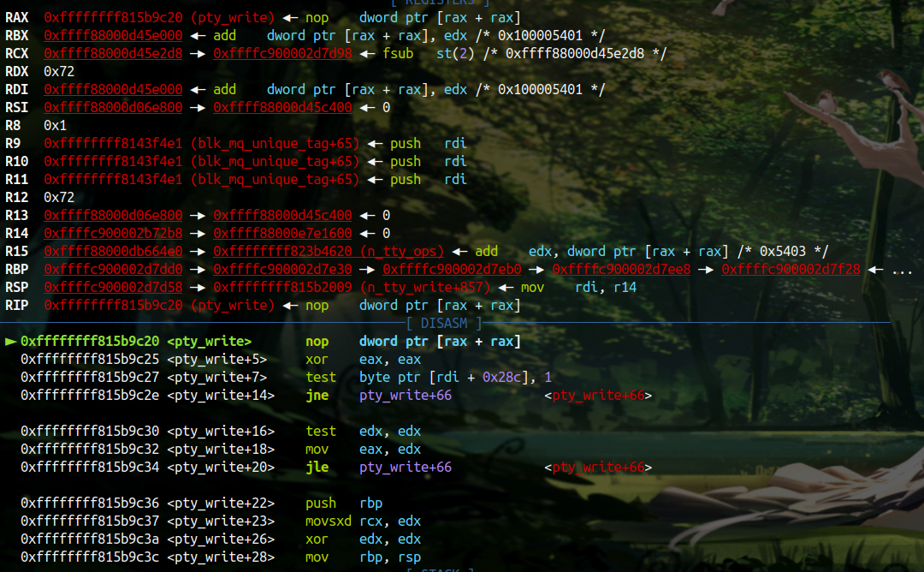Viewport: 924px width, 572px height.
Task: Click the blk_mq_unique_tag+65 symbol in R9 row
Action: [275, 144]
